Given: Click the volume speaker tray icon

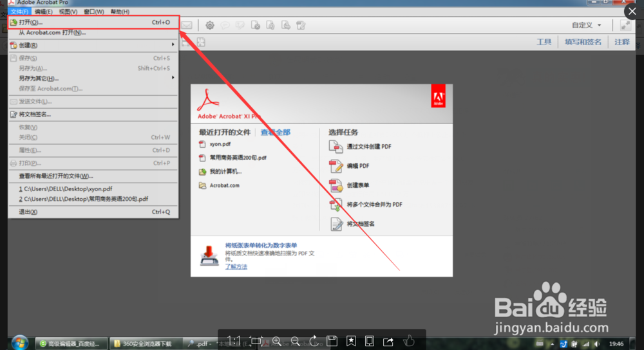Looking at the screenshot, I should point(597,344).
